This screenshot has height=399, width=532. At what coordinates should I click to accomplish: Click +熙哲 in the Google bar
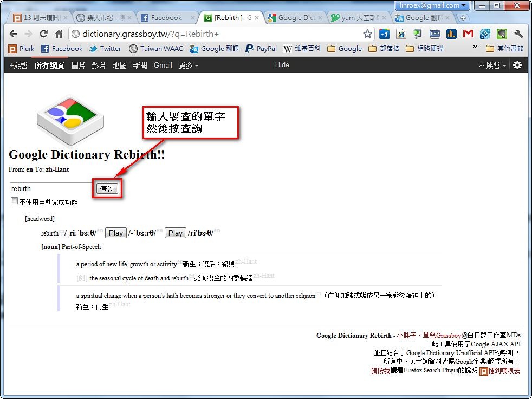pyautogui.click(x=18, y=66)
